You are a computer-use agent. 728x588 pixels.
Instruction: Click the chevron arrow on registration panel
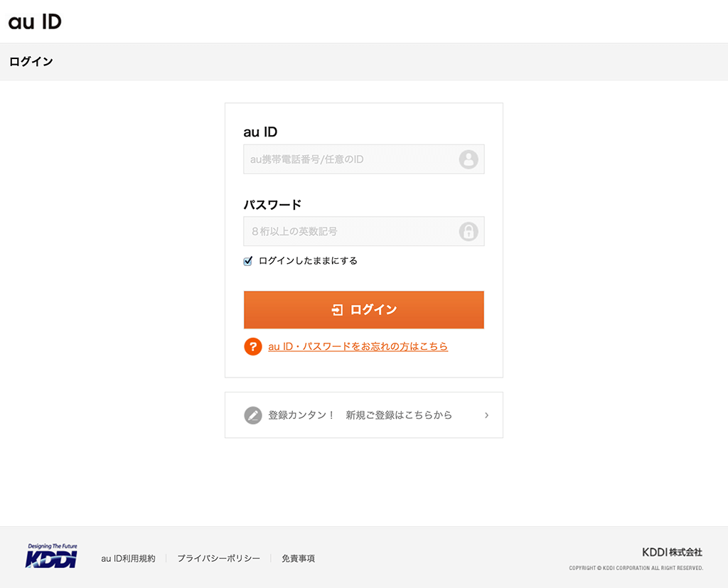coord(486,415)
